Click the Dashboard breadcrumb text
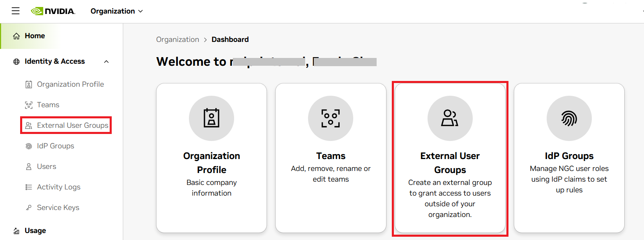This screenshot has width=644, height=240. click(230, 39)
